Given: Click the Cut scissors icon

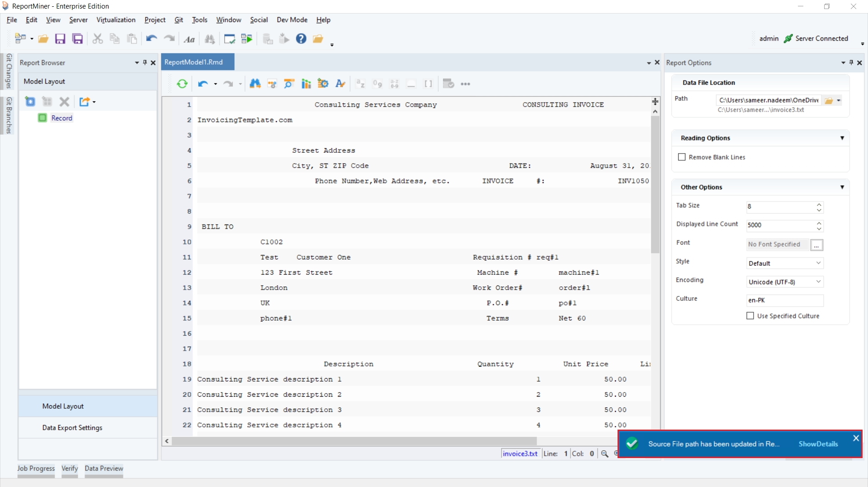Looking at the screenshot, I should point(97,39).
